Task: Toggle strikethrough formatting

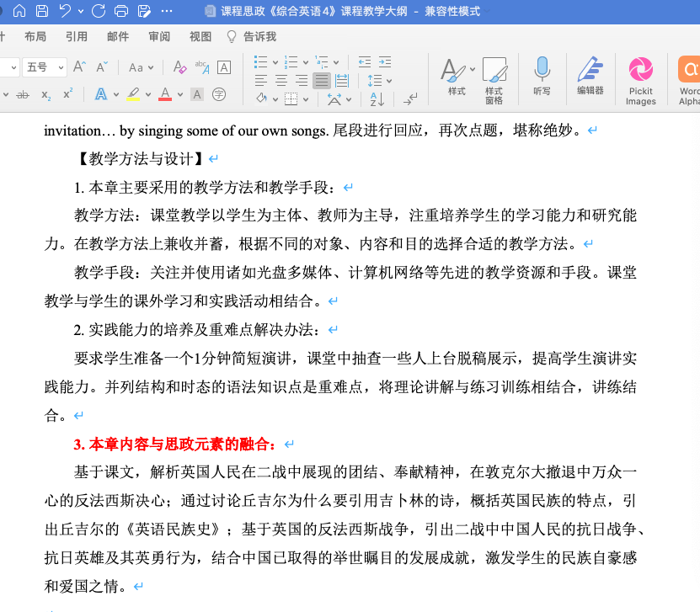Action: (23, 95)
